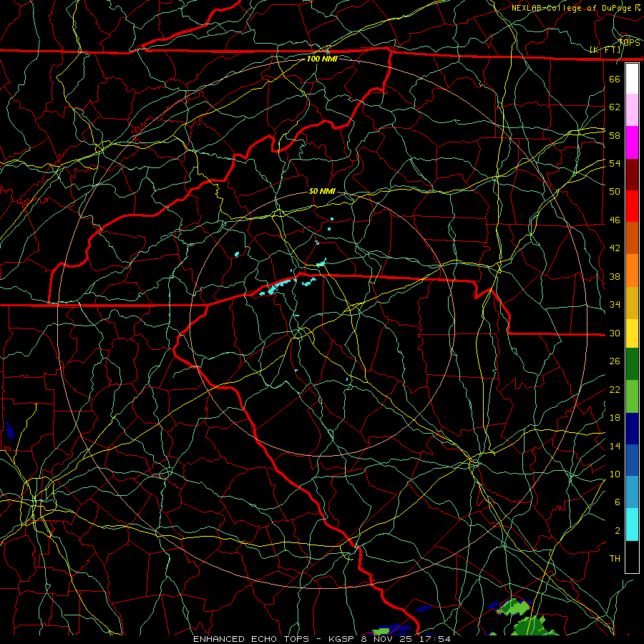Select the bright red legend swatch near 50
644x644 pixels.
(x=632, y=206)
